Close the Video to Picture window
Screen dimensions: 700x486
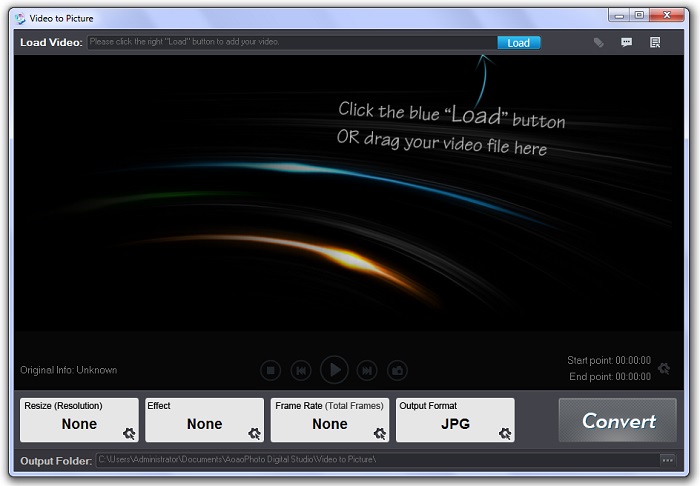pyautogui.click(x=667, y=15)
